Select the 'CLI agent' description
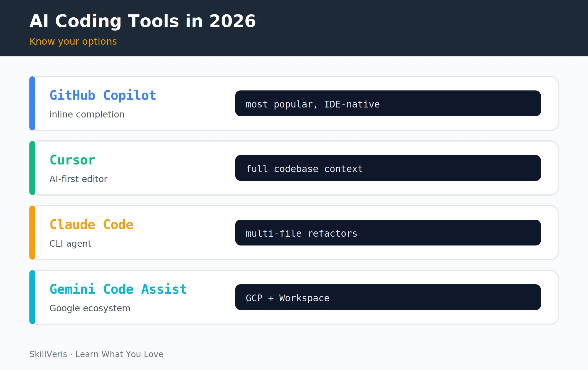The height and width of the screenshot is (370, 588). [71, 243]
